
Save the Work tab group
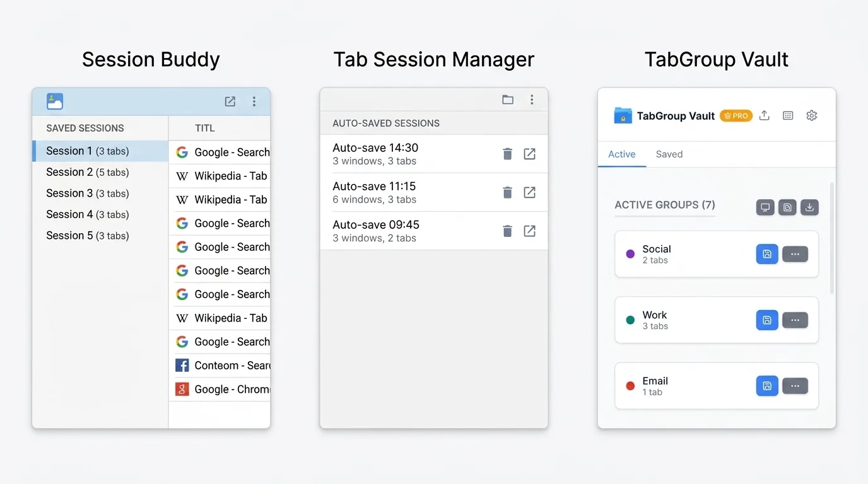pos(767,320)
